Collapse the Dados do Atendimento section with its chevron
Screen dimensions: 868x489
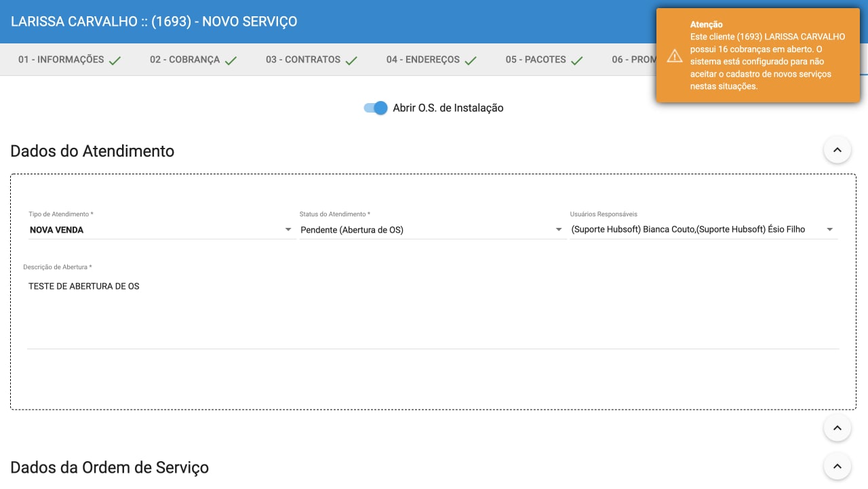(x=837, y=149)
